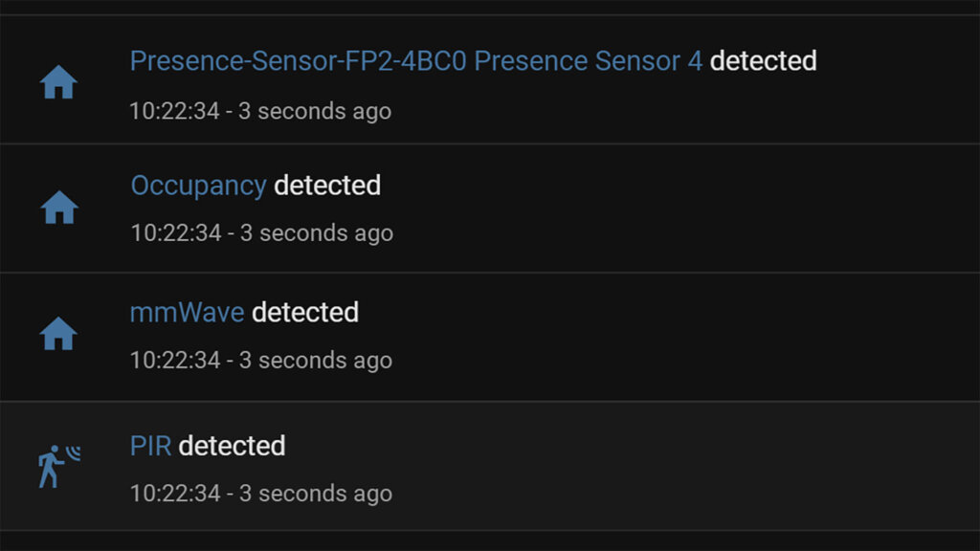Open the Presence-Sensor-FP2-4BC0 Presence Sensor 4 entity

415,60
